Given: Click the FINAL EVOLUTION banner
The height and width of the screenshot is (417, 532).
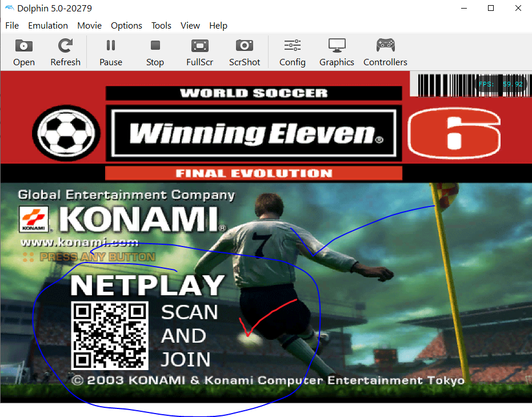Looking at the screenshot, I should point(254,173).
